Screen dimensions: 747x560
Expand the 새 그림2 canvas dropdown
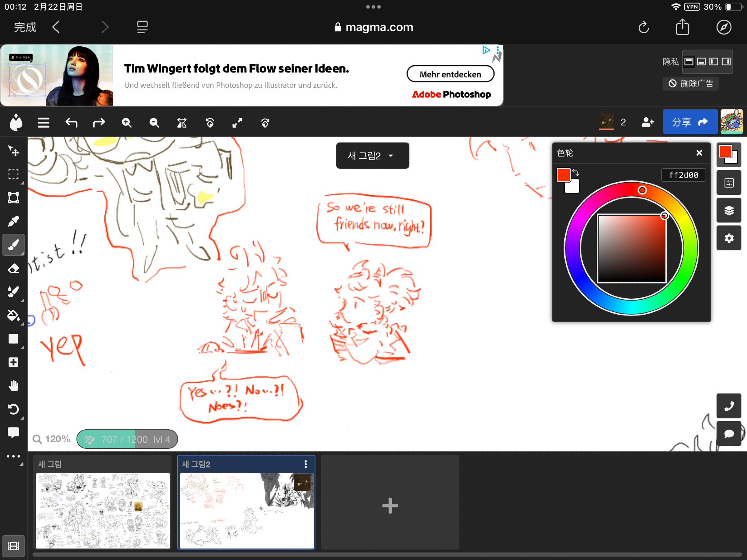pos(372,156)
